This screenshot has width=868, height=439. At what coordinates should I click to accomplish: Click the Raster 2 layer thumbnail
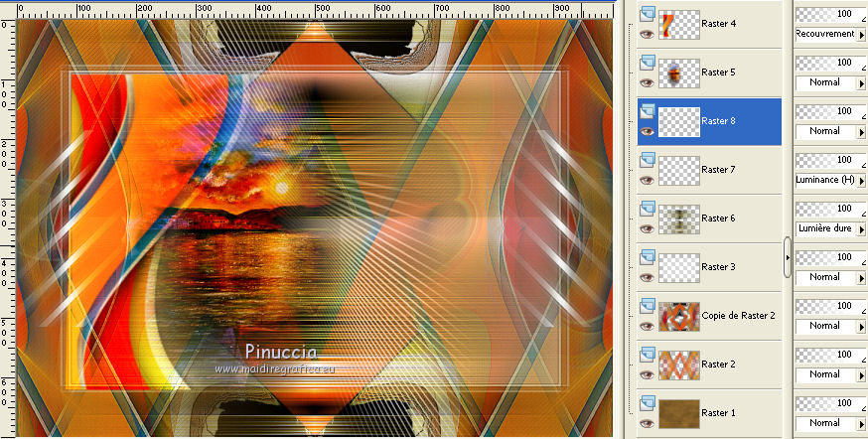pyautogui.click(x=679, y=366)
